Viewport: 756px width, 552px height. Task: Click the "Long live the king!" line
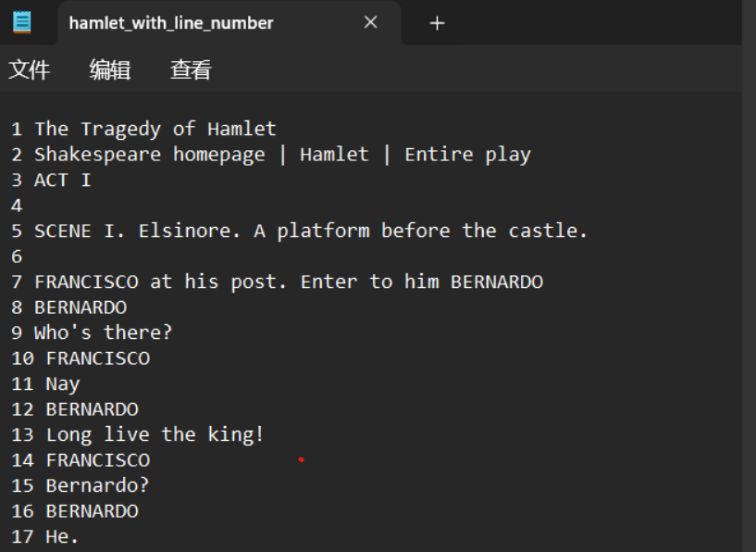coord(155,434)
